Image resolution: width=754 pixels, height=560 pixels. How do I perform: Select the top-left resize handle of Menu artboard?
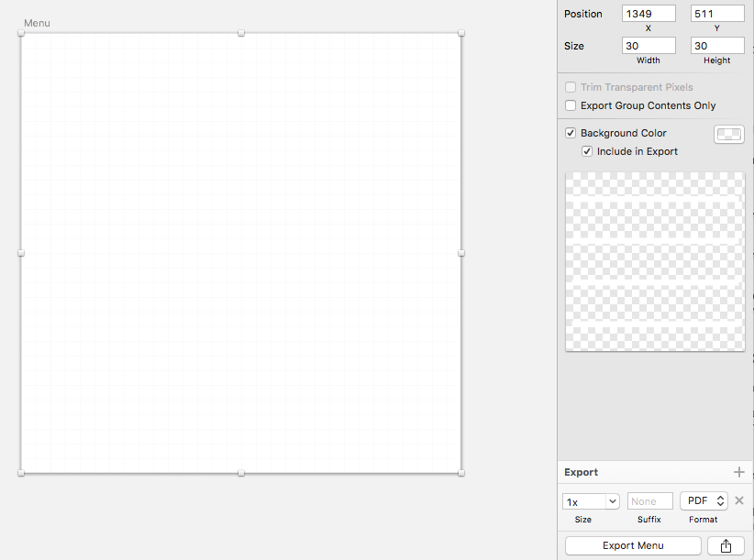click(x=21, y=33)
